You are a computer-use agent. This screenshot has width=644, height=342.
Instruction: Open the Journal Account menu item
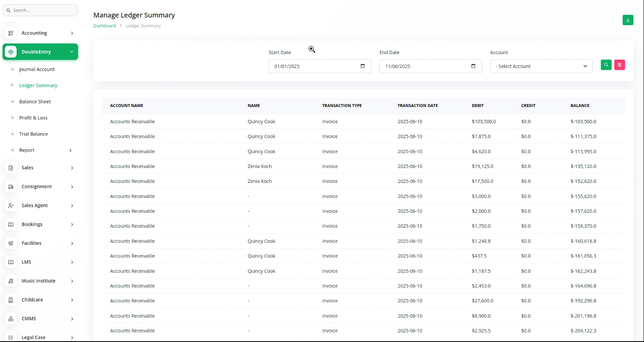coord(37,70)
